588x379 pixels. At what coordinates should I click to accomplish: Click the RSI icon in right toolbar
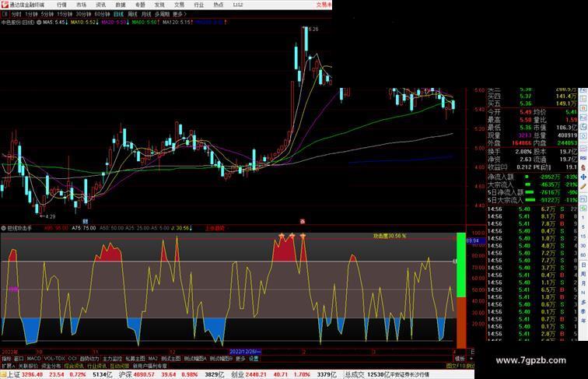[583, 158]
